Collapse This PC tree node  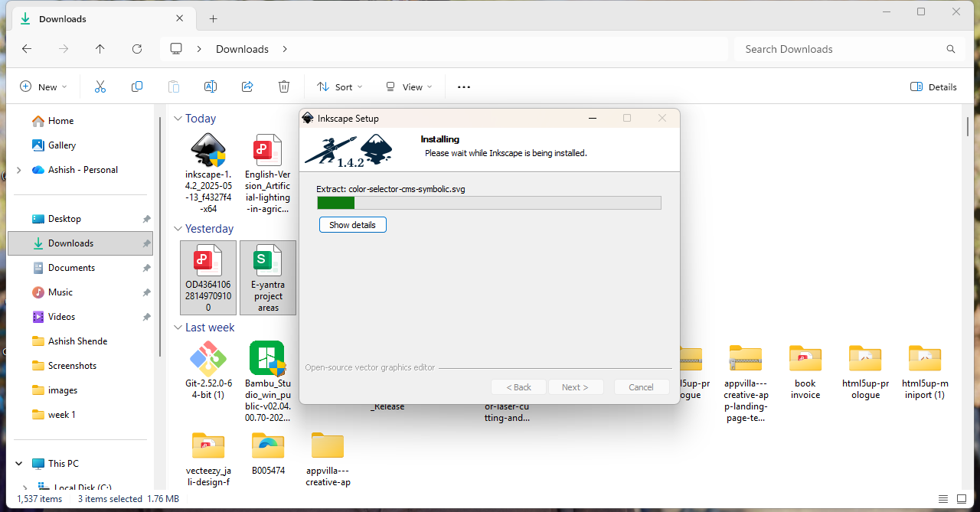pyautogui.click(x=19, y=464)
